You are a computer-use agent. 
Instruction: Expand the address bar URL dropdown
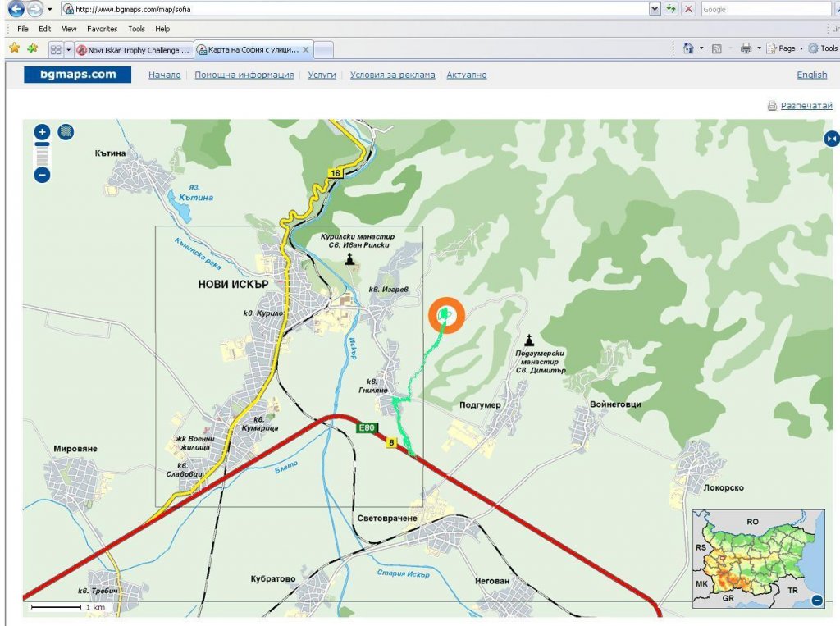coord(655,9)
